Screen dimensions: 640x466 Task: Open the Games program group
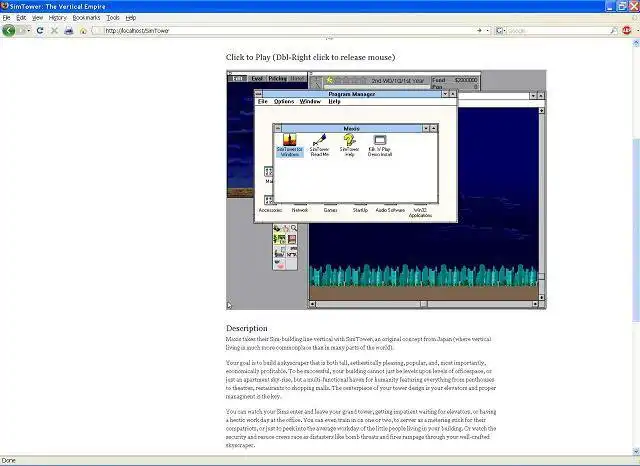[x=330, y=210]
